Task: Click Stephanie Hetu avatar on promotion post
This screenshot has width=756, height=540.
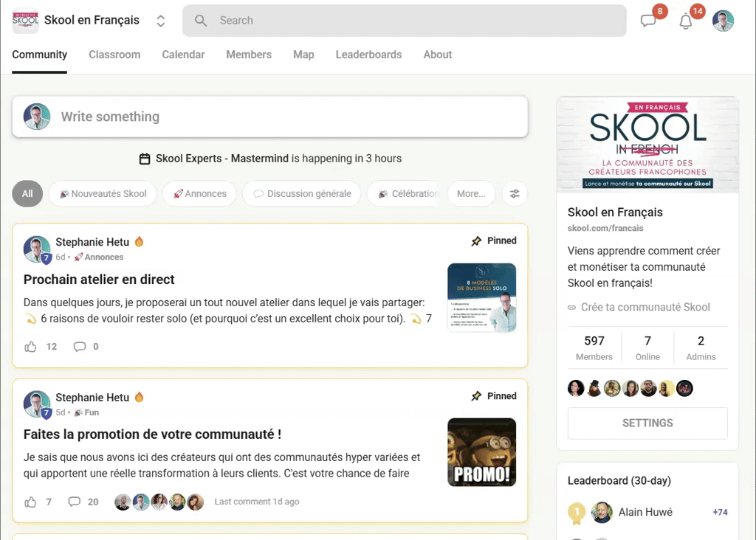Action: pos(37,405)
